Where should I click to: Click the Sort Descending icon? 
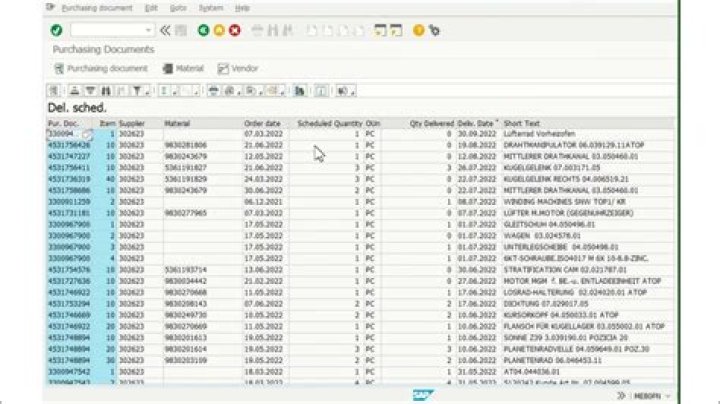click(90, 91)
